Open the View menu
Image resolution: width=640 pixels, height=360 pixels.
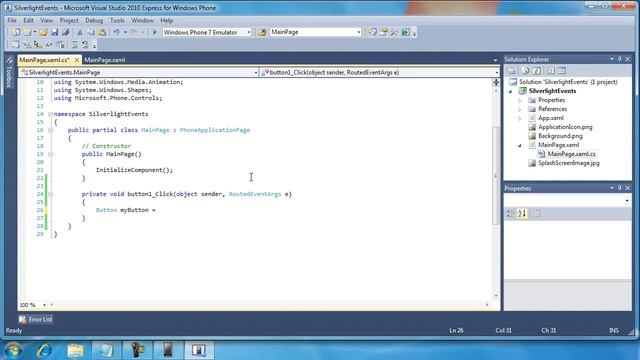tap(47, 20)
